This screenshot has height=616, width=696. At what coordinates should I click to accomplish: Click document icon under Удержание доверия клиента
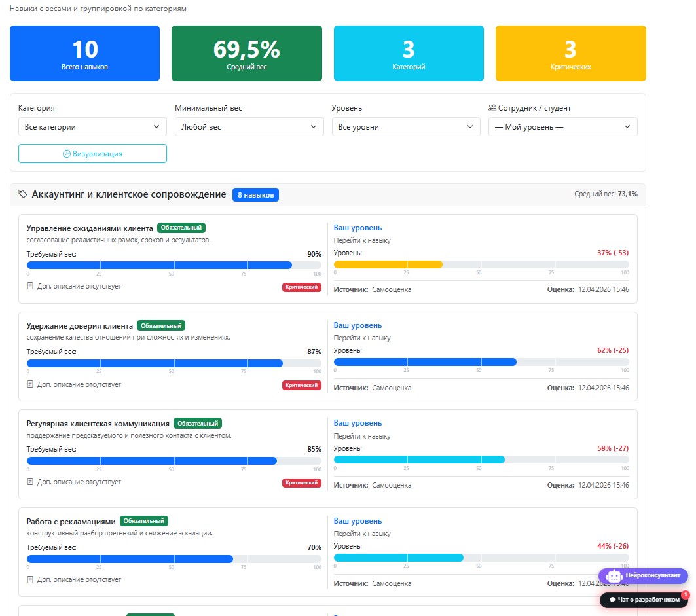[30, 384]
